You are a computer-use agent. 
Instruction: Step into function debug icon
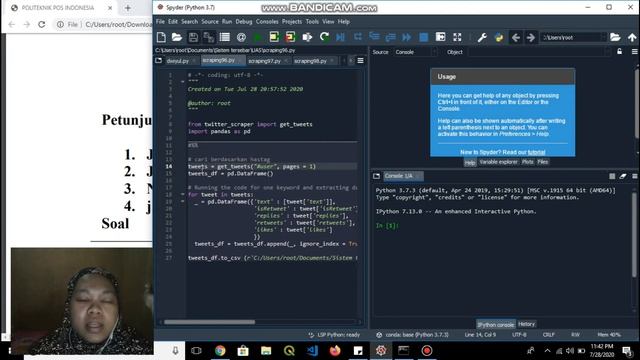click(374, 37)
